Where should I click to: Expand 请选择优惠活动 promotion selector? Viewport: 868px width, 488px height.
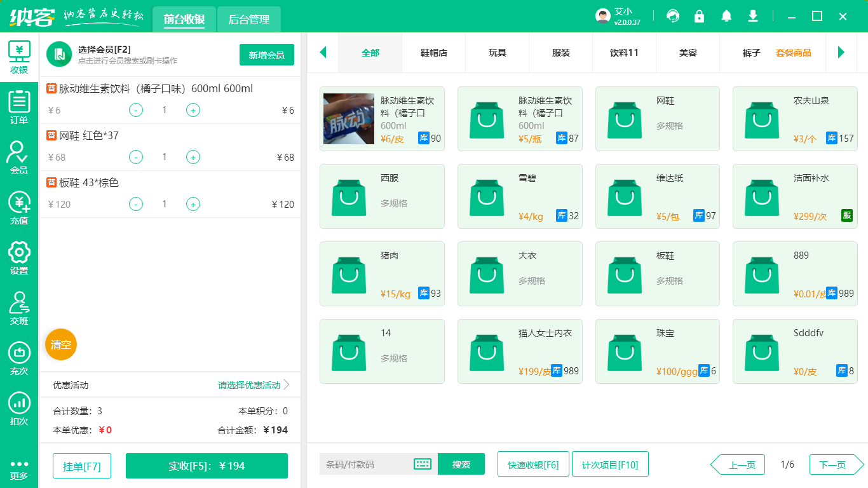tap(254, 385)
